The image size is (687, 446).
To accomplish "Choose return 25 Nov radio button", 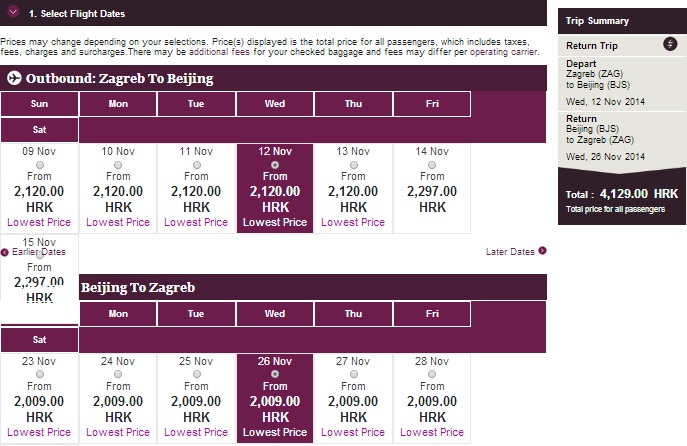I will pos(197,373).
